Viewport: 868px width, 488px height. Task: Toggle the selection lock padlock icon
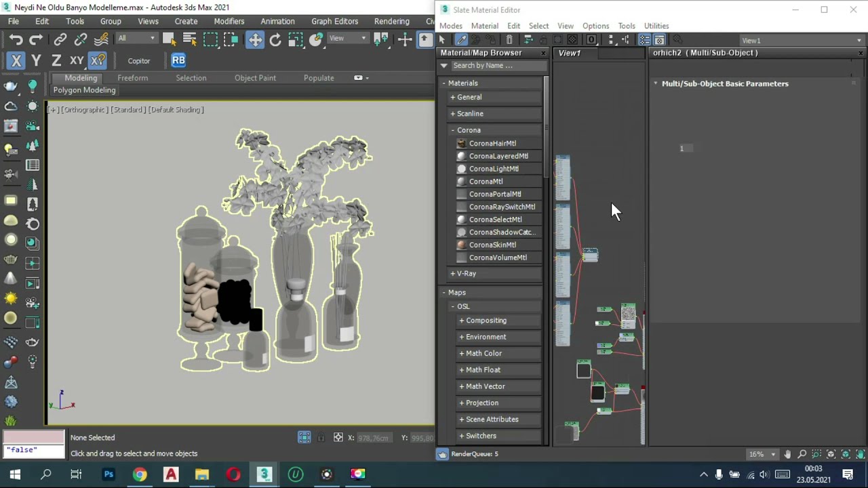321,438
